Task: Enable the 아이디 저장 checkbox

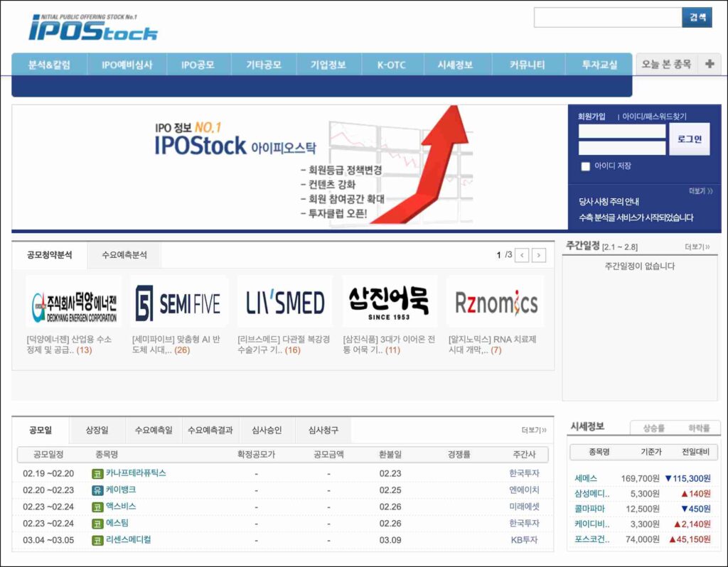Action: 586,166
